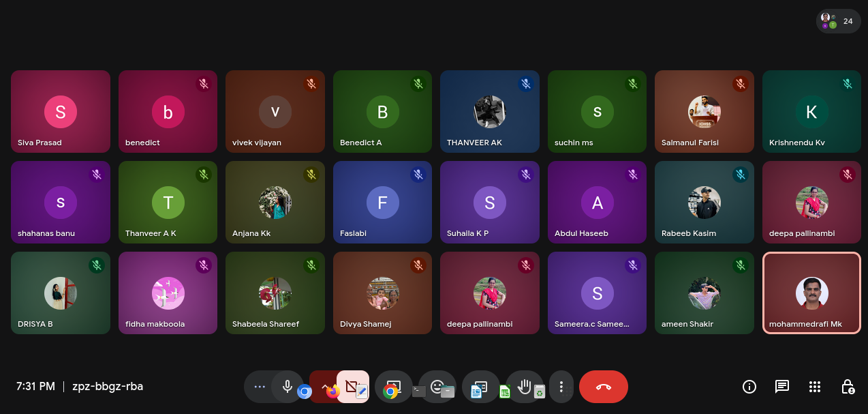This screenshot has height=414, width=868.
Task: Select mohammedrafi Mk's highlighted tile
Action: click(811, 293)
